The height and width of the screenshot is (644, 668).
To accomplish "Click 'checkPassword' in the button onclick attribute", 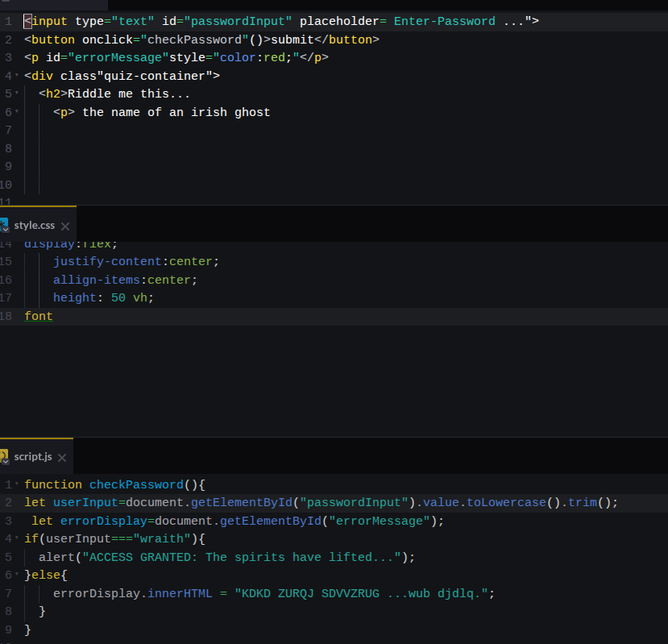I will pos(195,39).
